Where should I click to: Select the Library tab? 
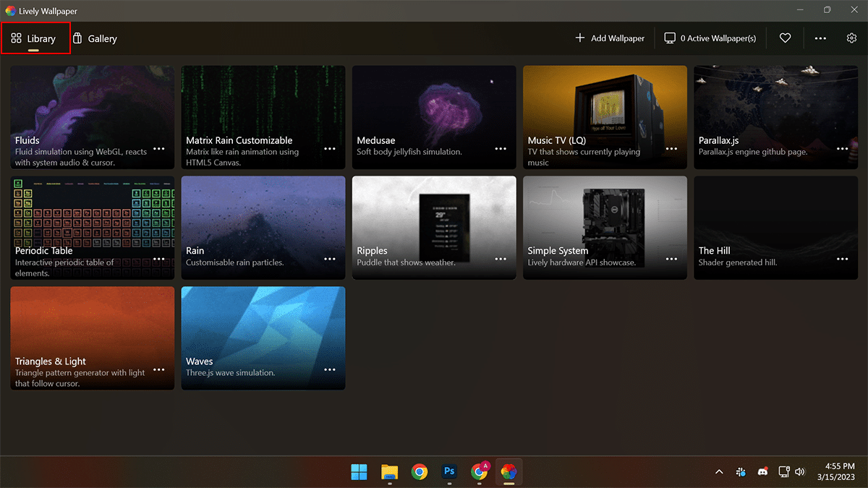click(34, 38)
